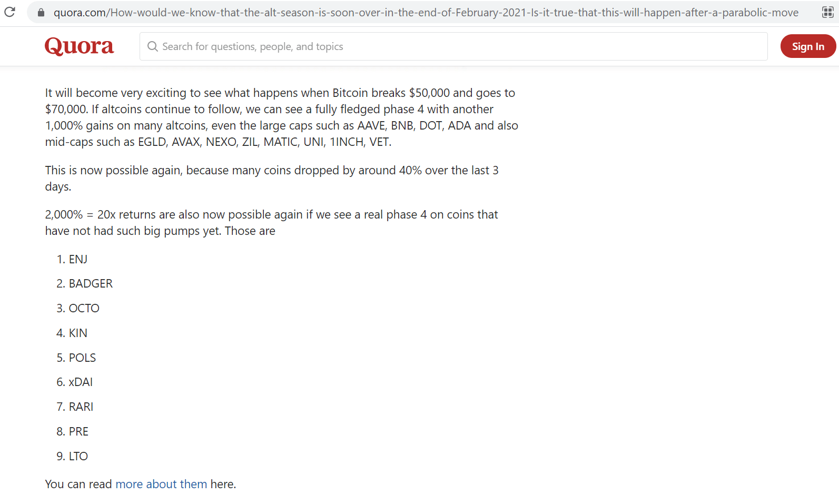Click the KIN list item

(x=78, y=333)
